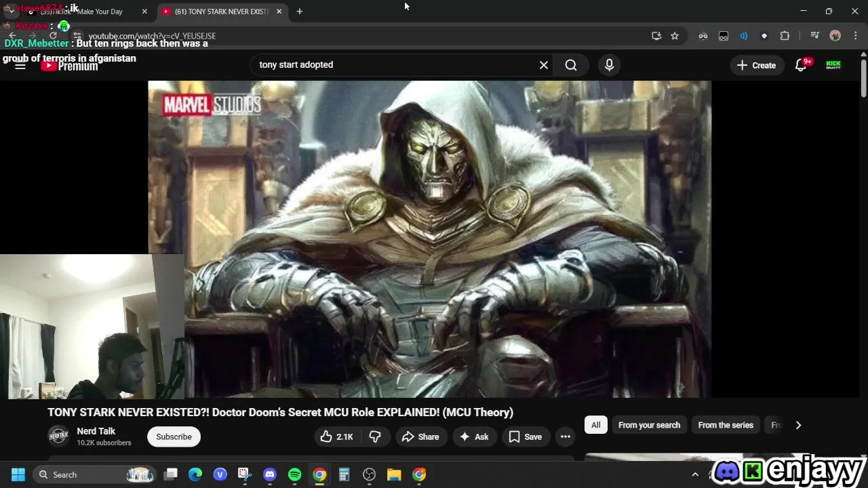Open Task View on the taskbar

click(170, 474)
